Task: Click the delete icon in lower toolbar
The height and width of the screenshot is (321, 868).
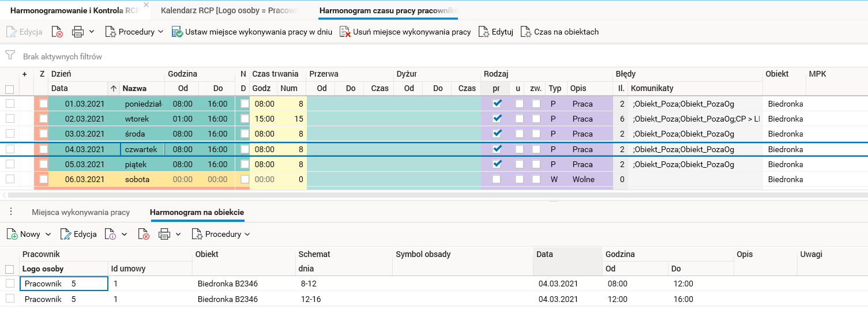Action: [144, 235]
